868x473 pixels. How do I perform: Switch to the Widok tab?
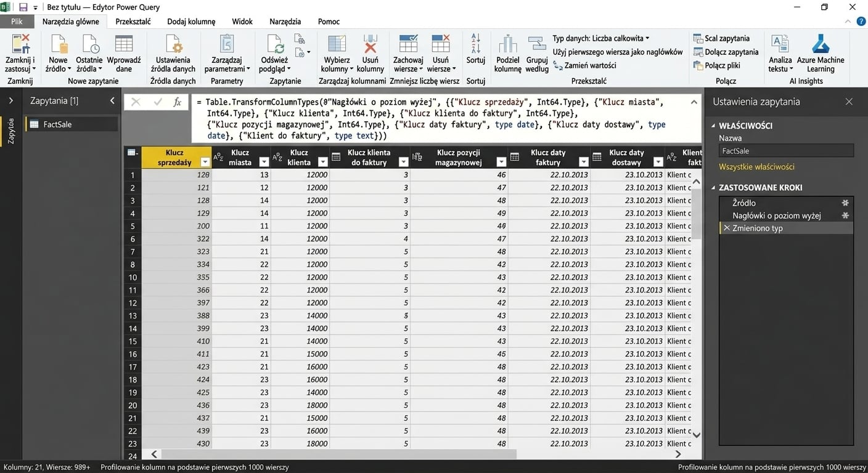click(242, 22)
